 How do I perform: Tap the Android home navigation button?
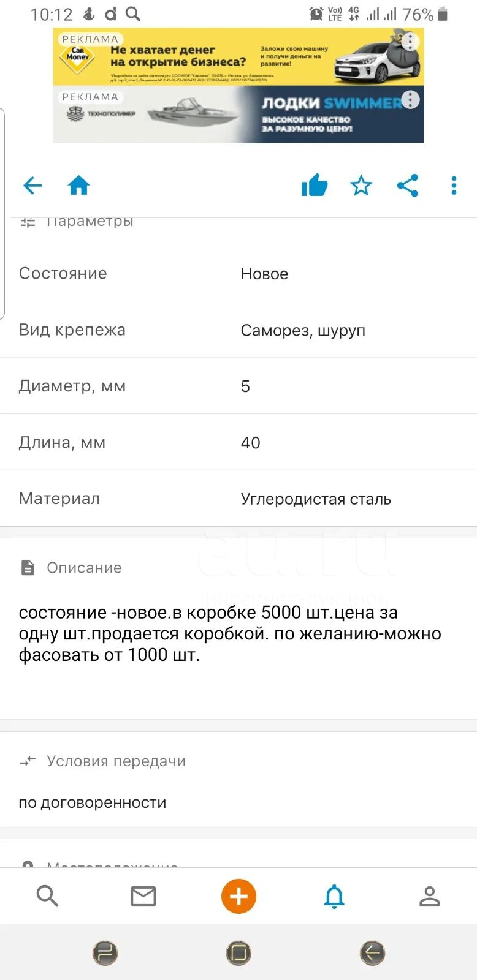click(x=238, y=952)
